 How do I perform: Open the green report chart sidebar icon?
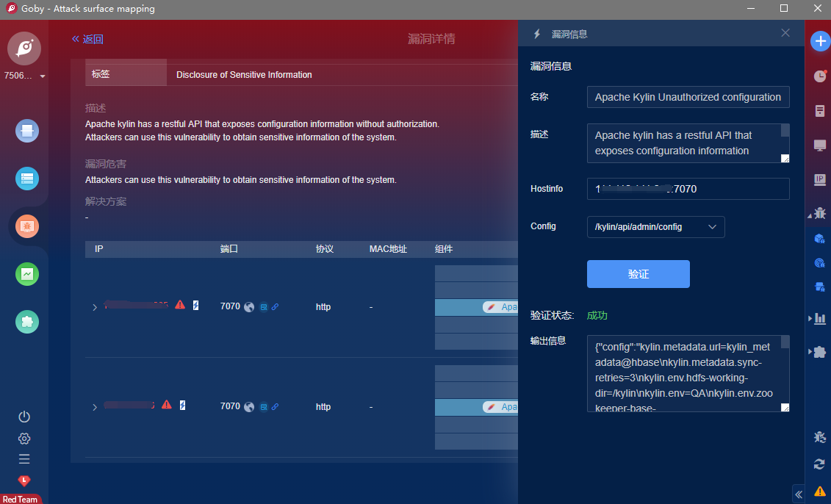[x=27, y=274]
